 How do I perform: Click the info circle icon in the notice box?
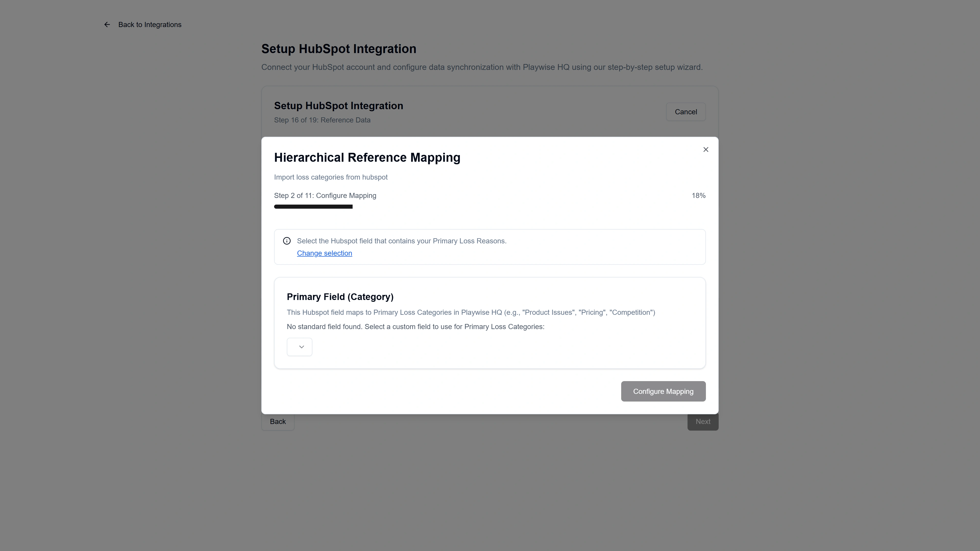tap(287, 241)
